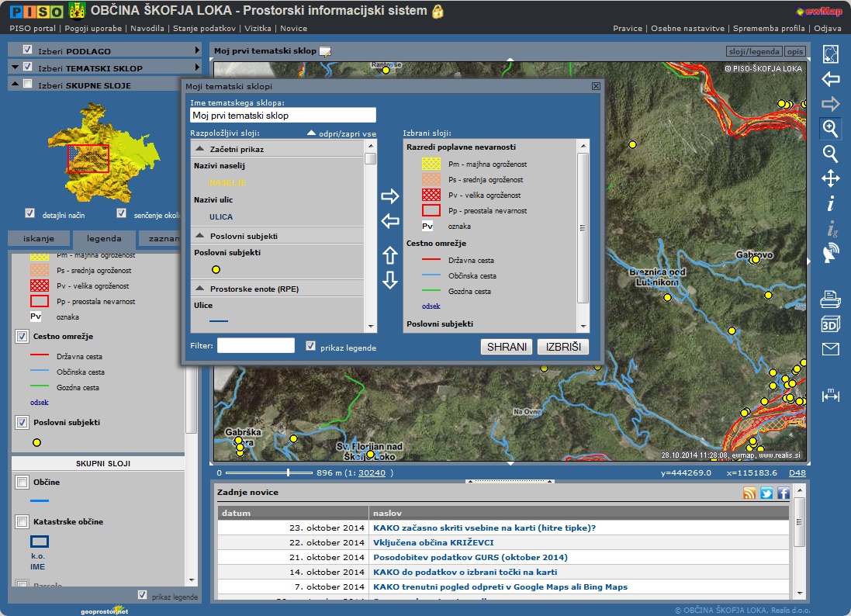Image resolution: width=851 pixels, height=616 pixels.
Task: Click the print map icon
Action: click(x=831, y=299)
